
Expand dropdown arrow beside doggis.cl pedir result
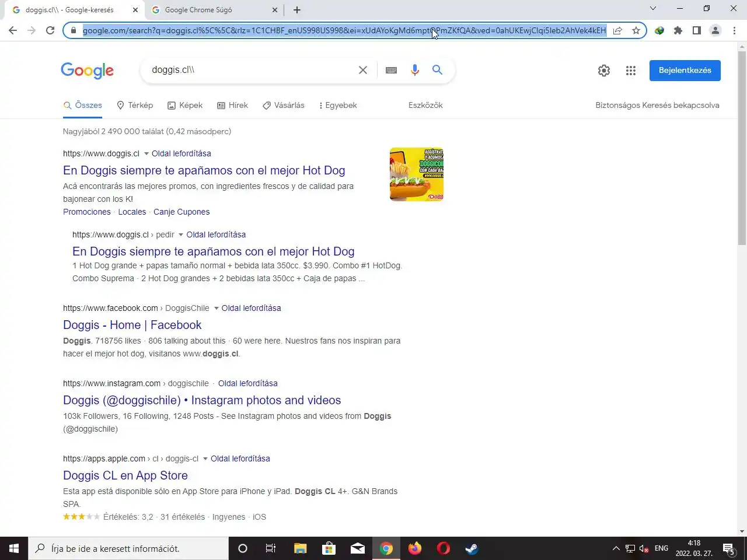[181, 235]
